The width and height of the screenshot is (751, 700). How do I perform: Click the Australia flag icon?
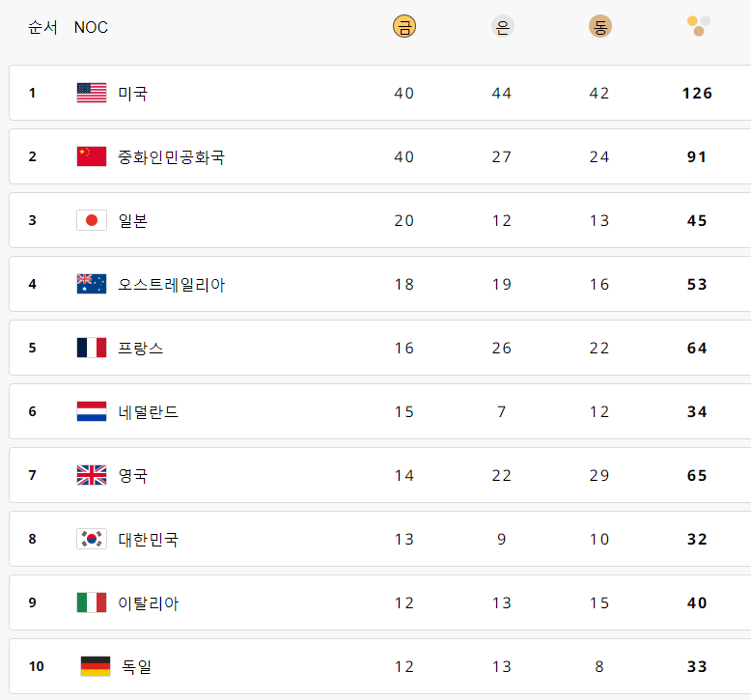point(92,284)
